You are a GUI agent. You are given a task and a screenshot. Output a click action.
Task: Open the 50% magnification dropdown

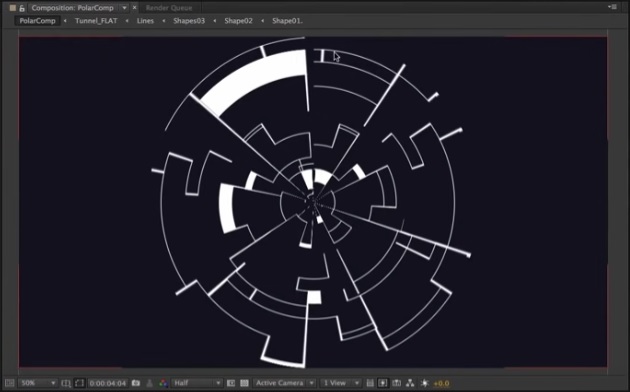38,383
